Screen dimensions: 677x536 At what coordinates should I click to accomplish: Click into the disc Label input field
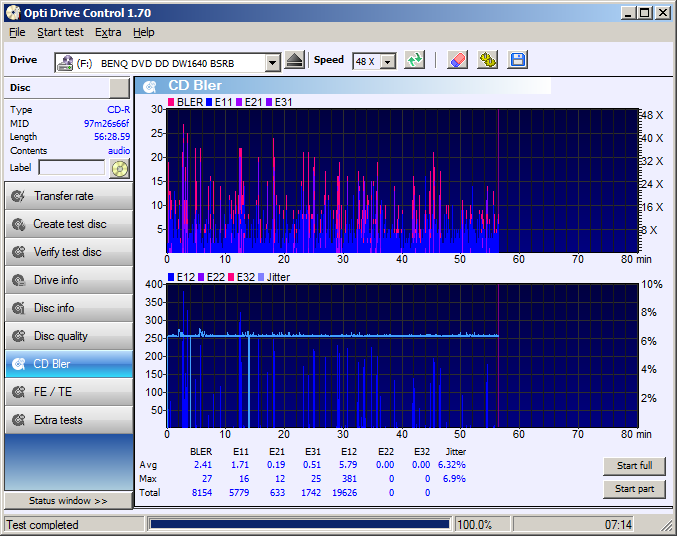(x=72, y=168)
